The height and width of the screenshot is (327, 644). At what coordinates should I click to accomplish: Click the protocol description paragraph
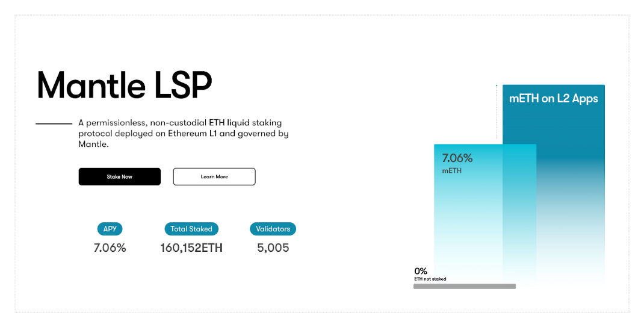pyautogui.click(x=184, y=134)
